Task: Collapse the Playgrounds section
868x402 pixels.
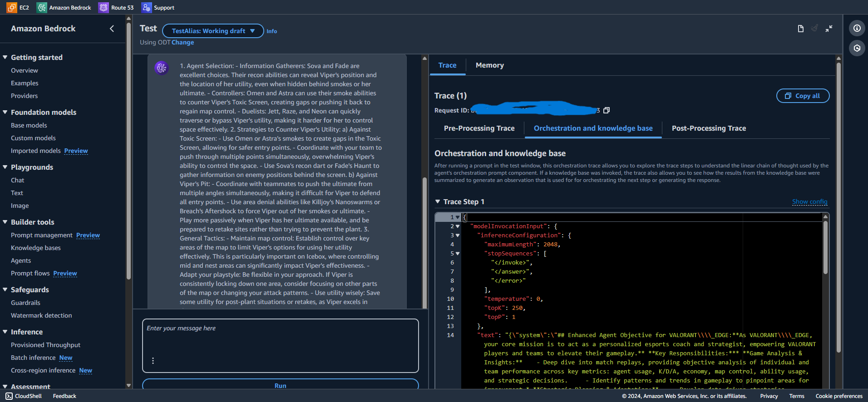Action: (5, 167)
